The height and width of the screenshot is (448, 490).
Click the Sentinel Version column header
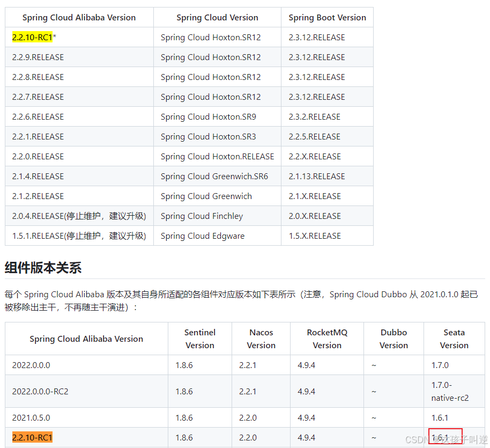200,339
